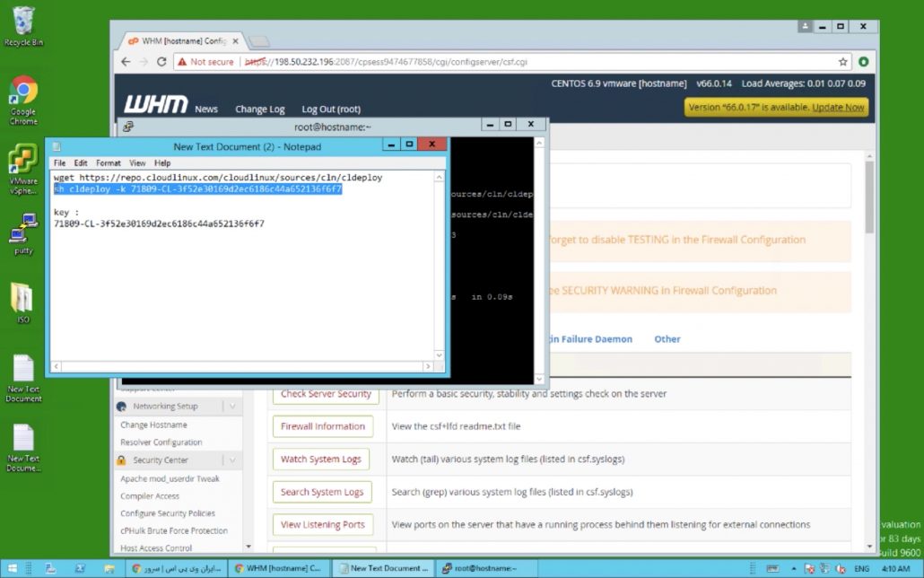Open the Edit menu in Notepad
This screenshot has height=578, width=924.
click(81, 163)
